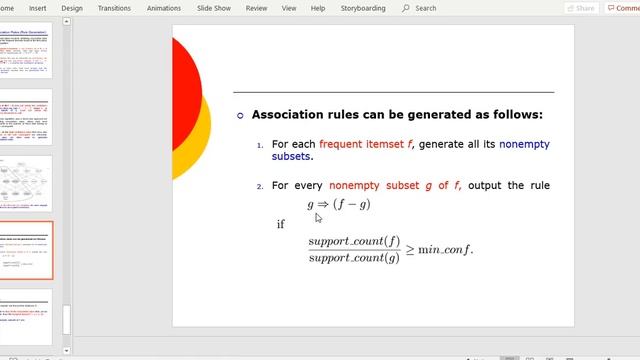Click the Search magnifier icon
Viewport: 640px width, 360px height.
point(405,8)
